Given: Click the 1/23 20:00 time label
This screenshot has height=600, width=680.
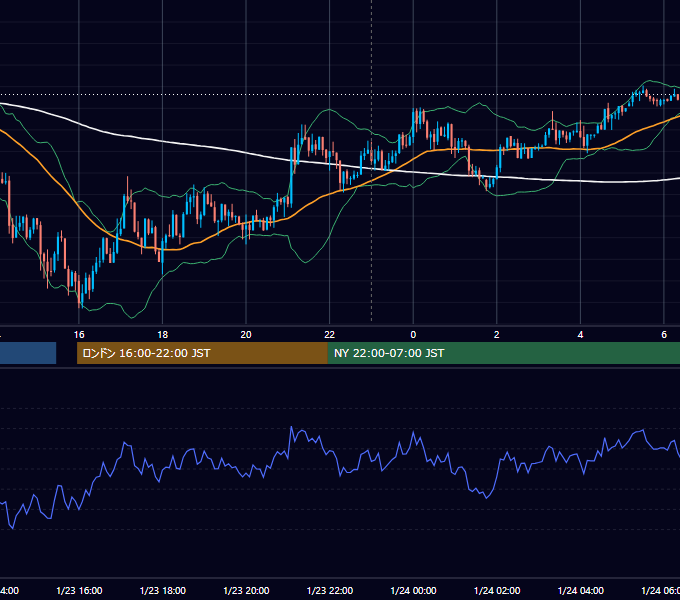Looking at the screenshot, I should click(246, 590).
